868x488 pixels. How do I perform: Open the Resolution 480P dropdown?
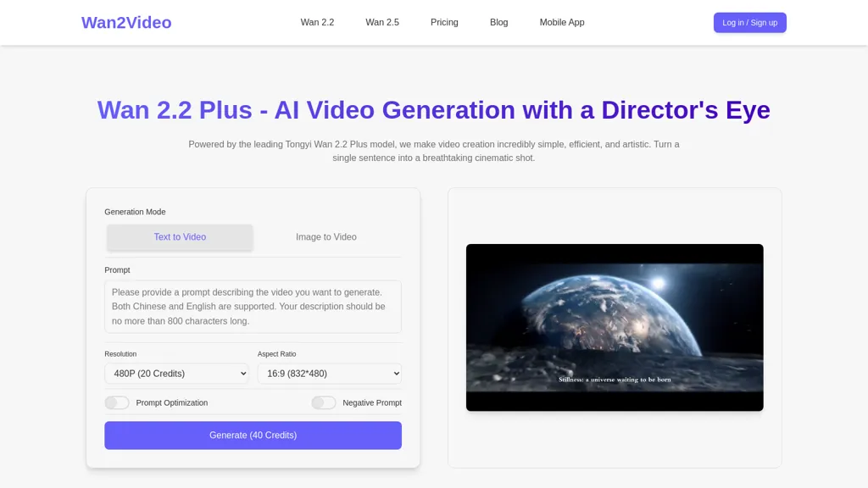click(x=176, y=374)
